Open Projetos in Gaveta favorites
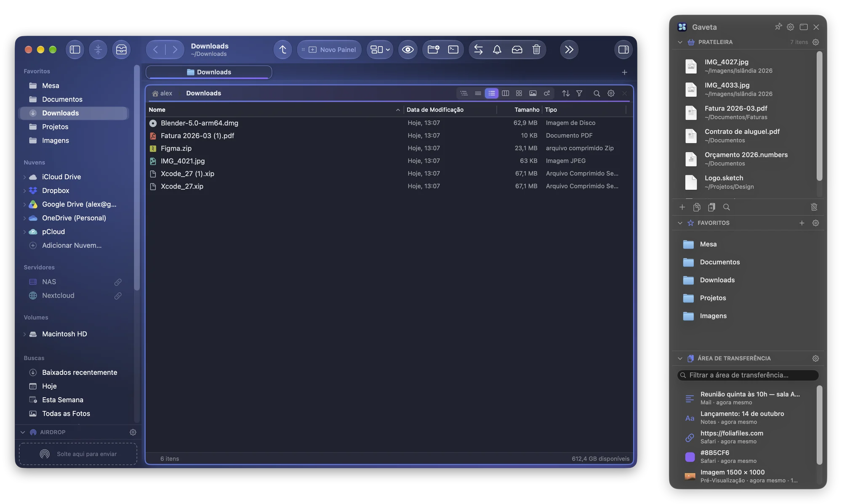The image size is (842, 504). [713, 298]
